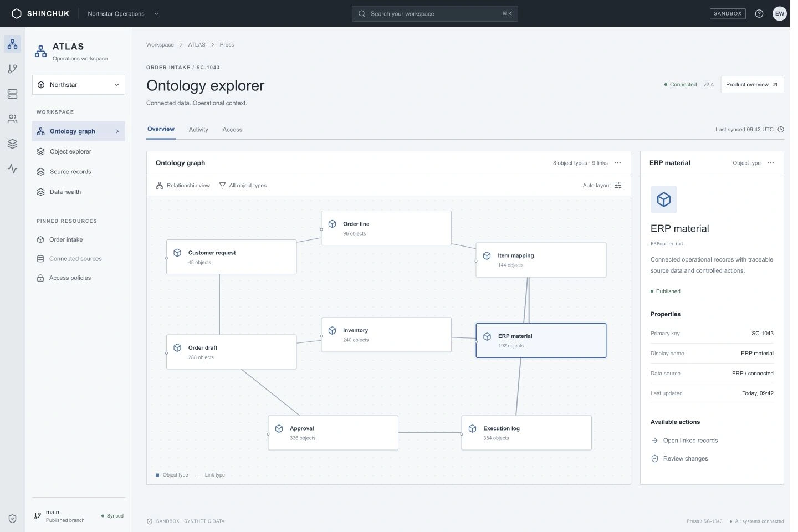Focus the Search your workspace field
This screenshot has height=532, width=798.
(x=435, y=13)
